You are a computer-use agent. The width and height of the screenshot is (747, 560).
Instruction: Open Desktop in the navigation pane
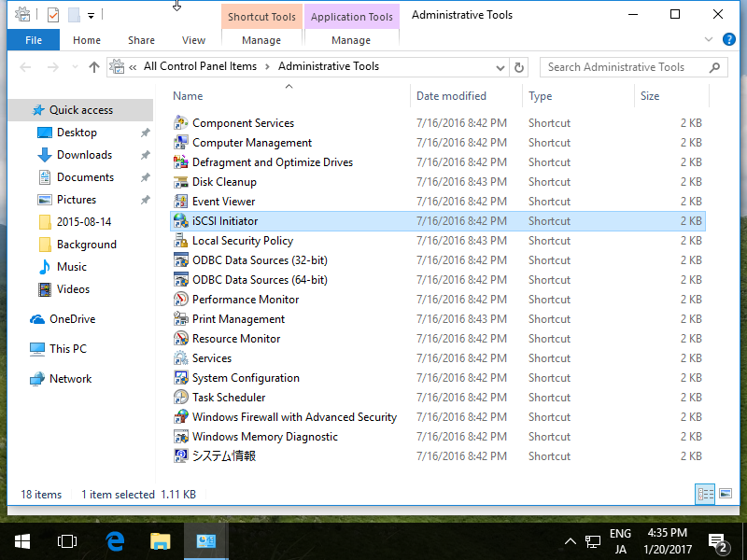(x=77, y=133)
